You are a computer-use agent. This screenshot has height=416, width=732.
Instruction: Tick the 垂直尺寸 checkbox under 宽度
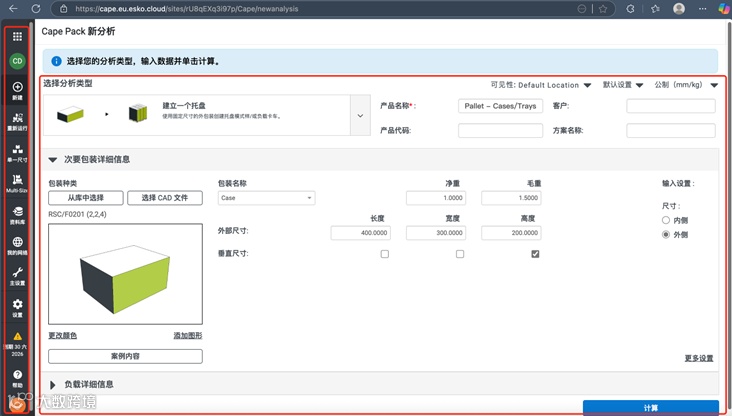[460, 254]
